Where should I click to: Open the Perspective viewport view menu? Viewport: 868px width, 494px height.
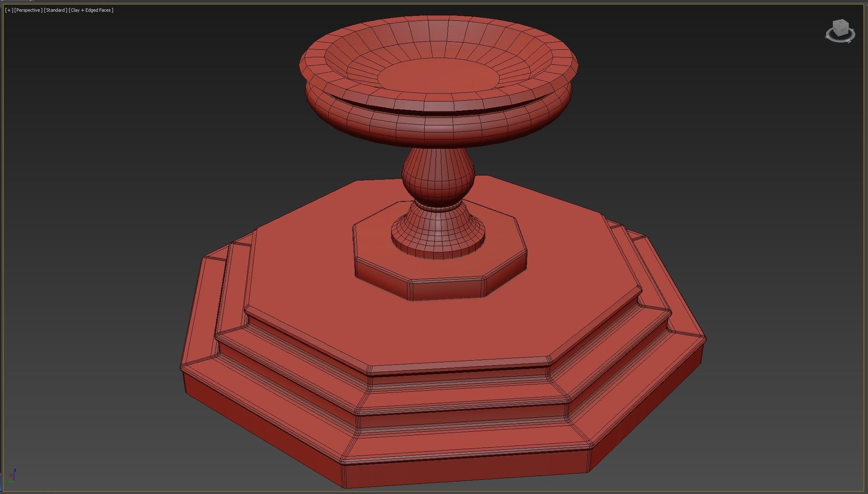point(28,10)
